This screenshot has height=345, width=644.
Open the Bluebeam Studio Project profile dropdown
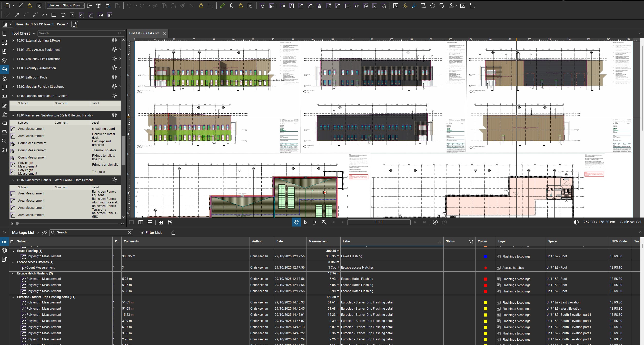coord(83,6)
